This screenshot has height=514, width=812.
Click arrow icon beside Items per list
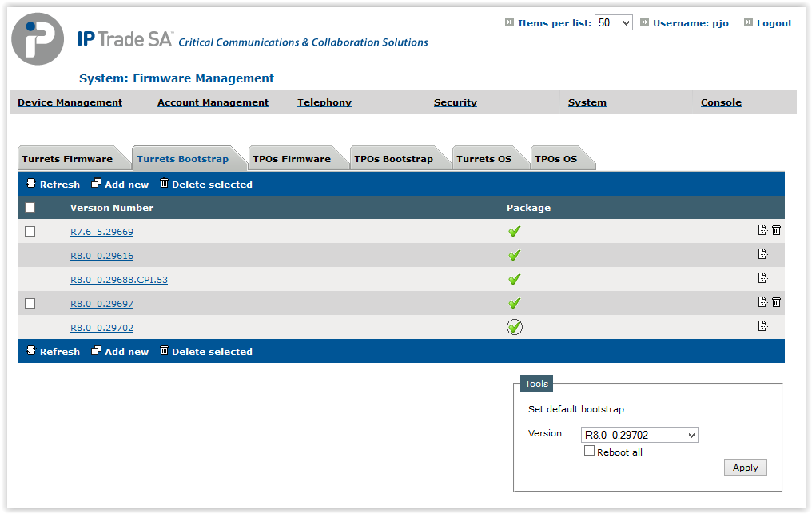(510, 22)
